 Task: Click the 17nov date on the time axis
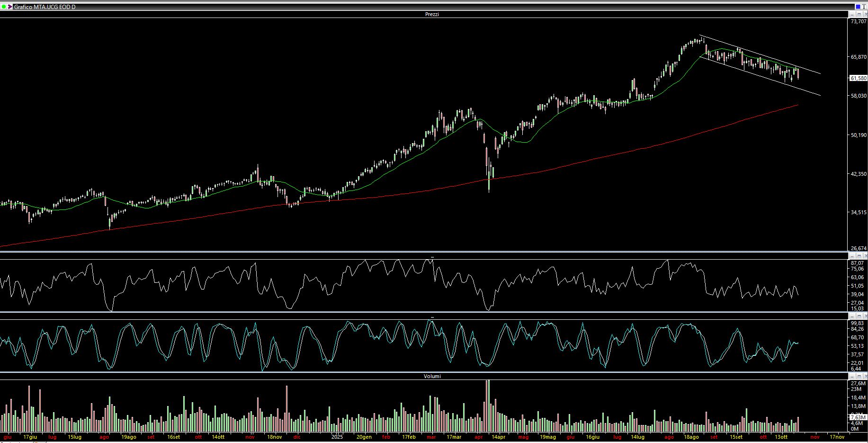pos(837,437)
